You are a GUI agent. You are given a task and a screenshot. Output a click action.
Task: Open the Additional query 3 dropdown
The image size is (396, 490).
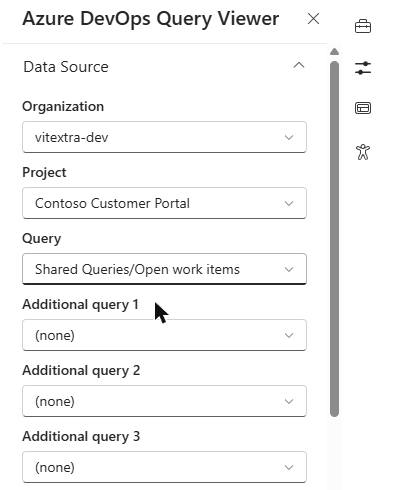(x=164, y=467)
